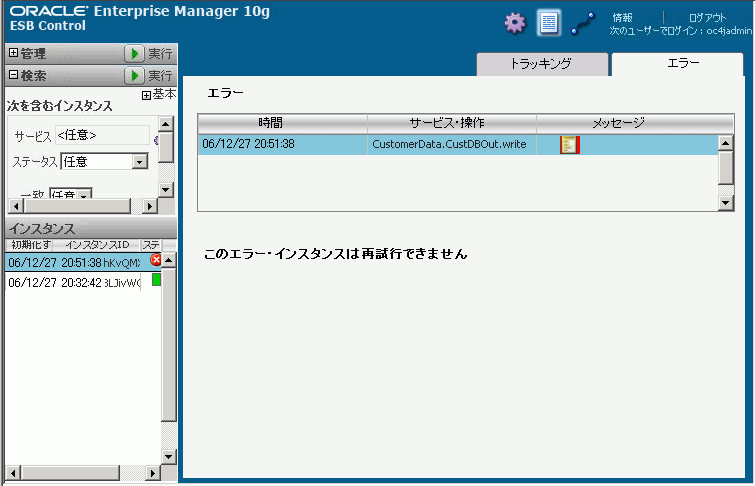Click the search form scroll left arrow
The image size is (755, 486).
16,206
